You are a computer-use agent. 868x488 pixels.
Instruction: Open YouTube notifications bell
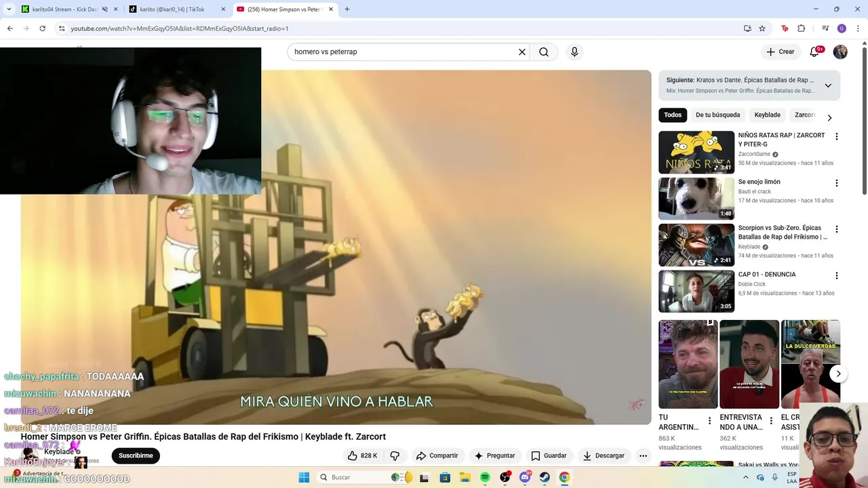point(814,52)
